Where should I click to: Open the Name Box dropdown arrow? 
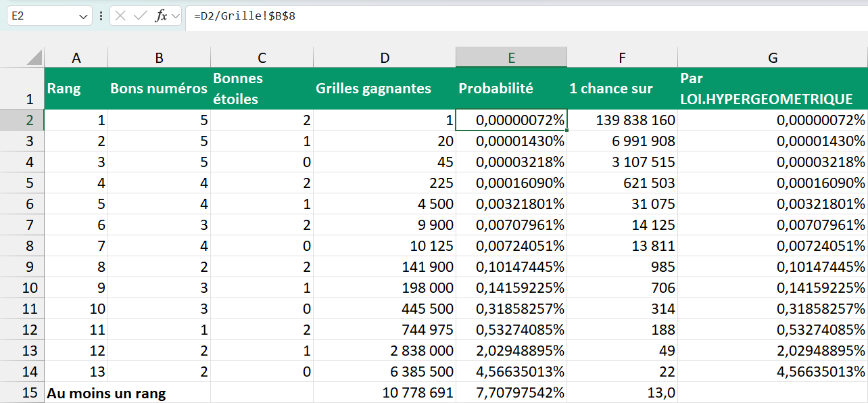(83, 16)
